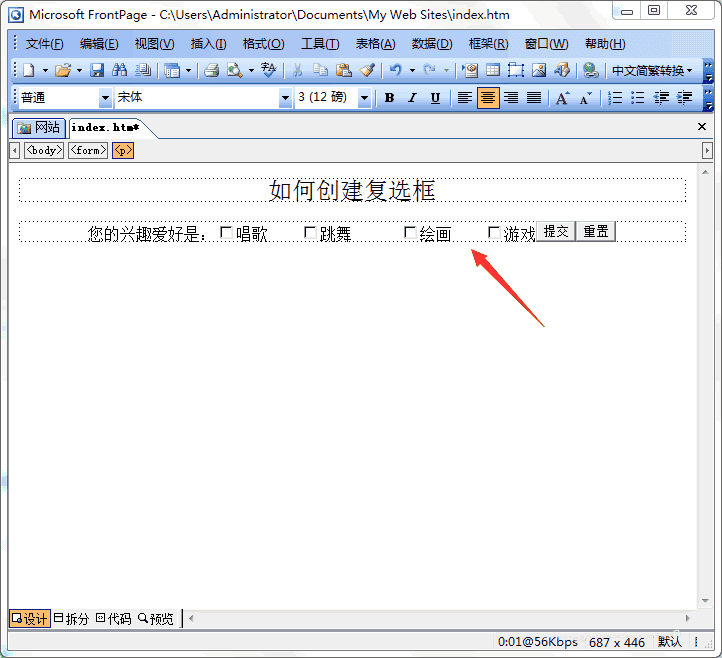Screen dimensions: 722x658
Task: Save the page with the floppy icon
Action: coord(97,70)
